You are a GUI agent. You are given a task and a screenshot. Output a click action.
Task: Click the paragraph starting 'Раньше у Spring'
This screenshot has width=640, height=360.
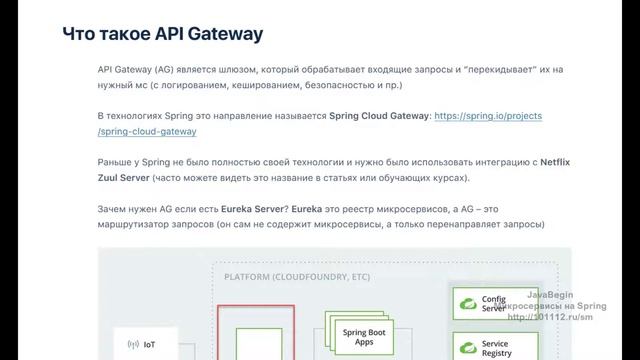[x=333, y=170]
